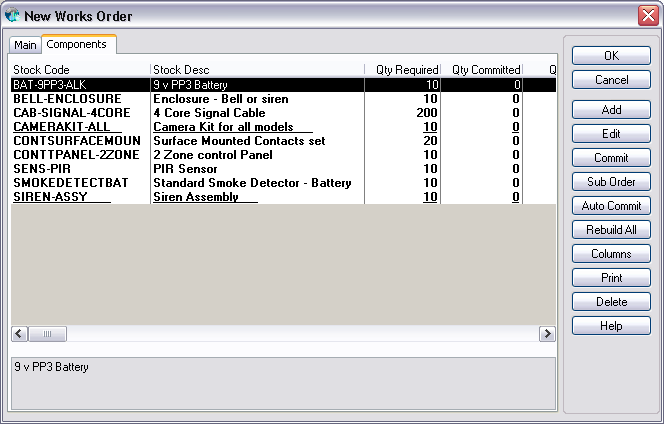Click '4 Core Signal Cable' description
This screenshot has height=424, width=664.
pyautogui.click(x=209, y=113)
